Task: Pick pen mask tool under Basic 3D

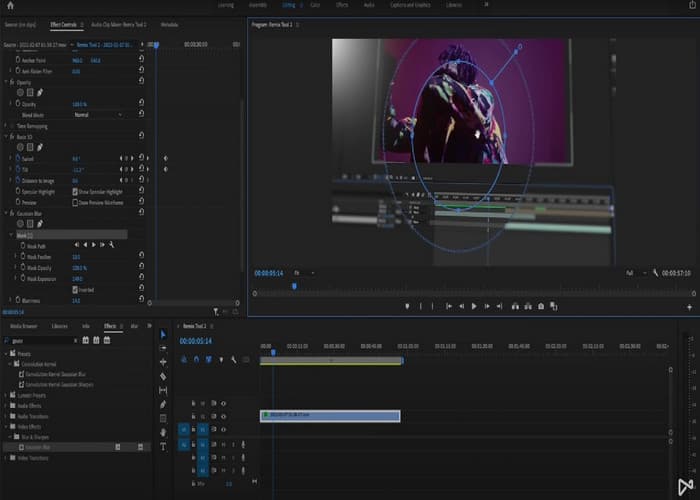Action: 40,147
